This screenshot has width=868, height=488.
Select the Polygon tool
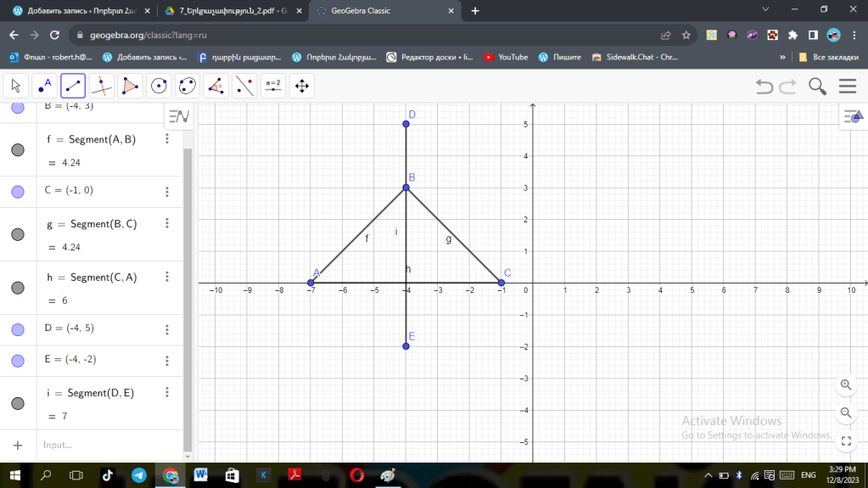pyautogui.click(x=130, y=86)
